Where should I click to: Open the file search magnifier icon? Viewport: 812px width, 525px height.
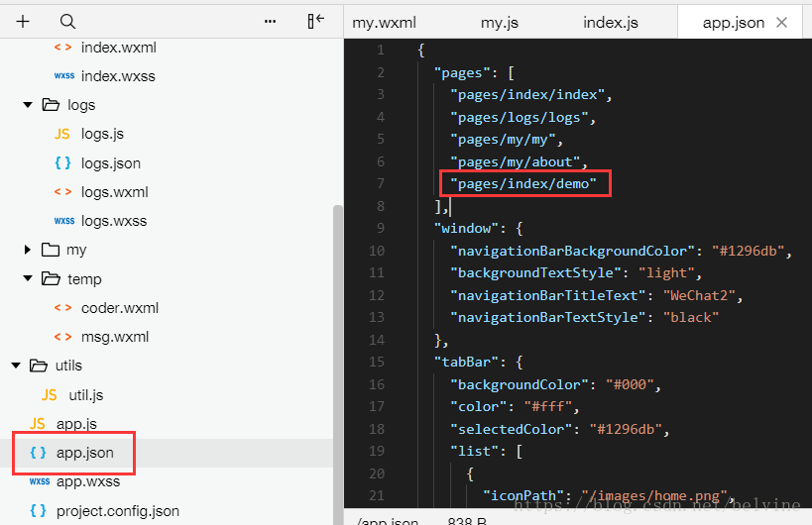67,21
